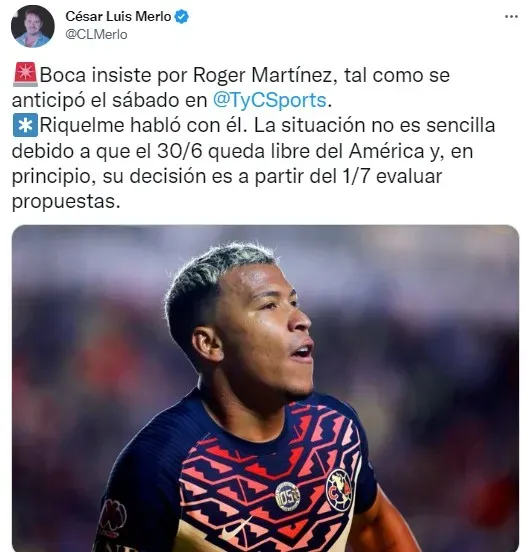Click the sentence 'Riquelme habló con él'
The image size is (528, 552).
pos(142,126)
